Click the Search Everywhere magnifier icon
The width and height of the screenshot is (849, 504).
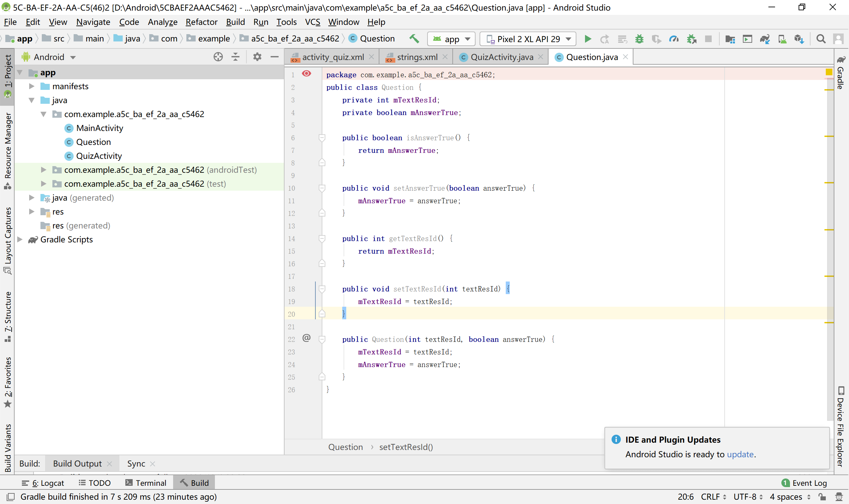[x=821, y=39]
